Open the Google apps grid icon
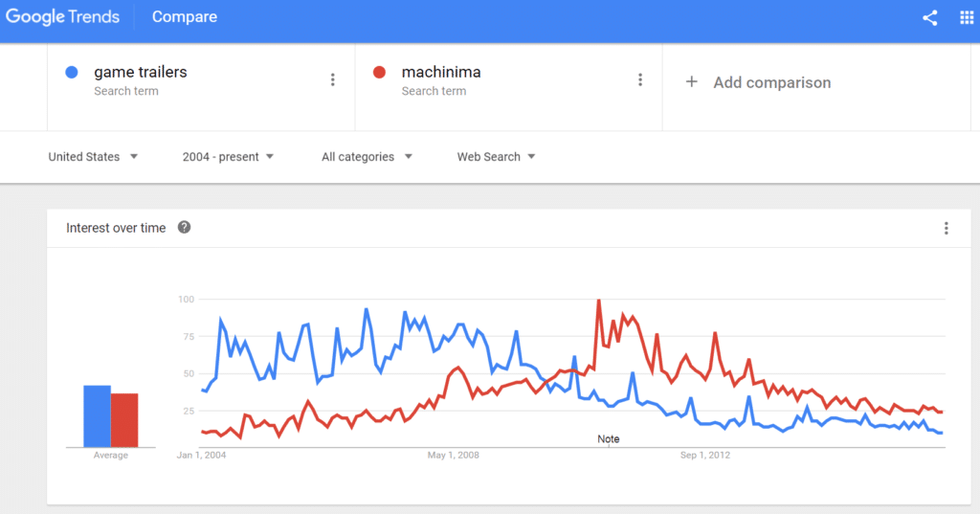This screenshot has height=514, width=980. pos(967,17)
